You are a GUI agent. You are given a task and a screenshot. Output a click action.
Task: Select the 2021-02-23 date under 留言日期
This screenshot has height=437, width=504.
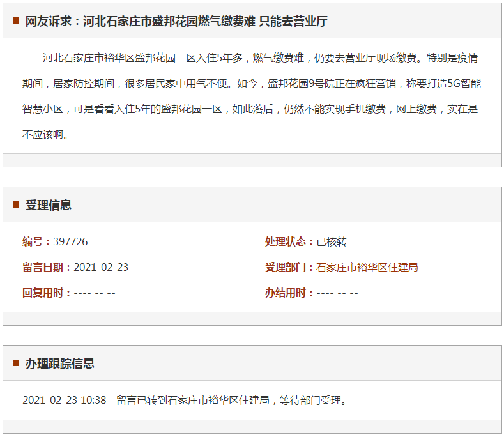coord(101,267)
